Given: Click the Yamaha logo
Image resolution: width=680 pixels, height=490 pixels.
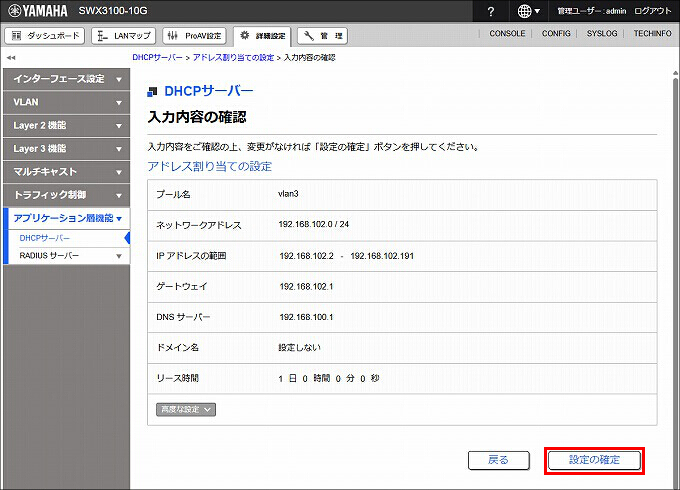Looking at the screenshot, I should [x=38, y=10].
